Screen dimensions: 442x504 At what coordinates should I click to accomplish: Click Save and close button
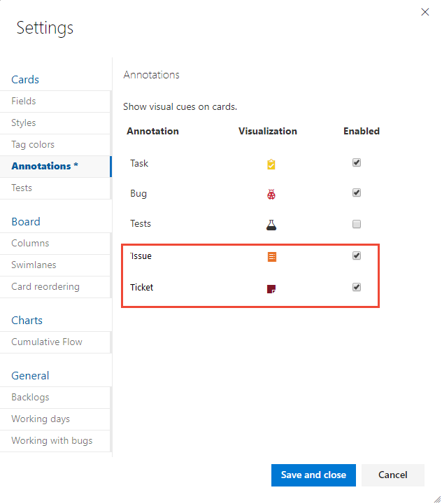coord(313,475)
